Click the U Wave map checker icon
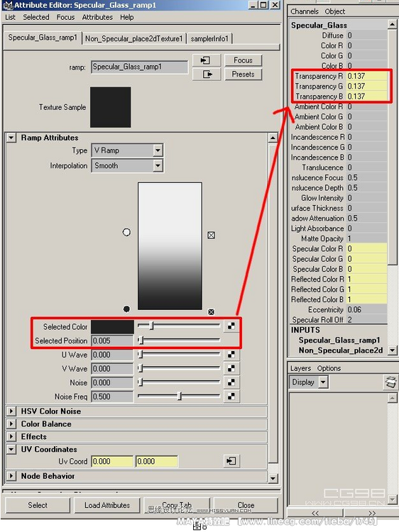Viewport: 399px width, 532px height. coord(231,355)
